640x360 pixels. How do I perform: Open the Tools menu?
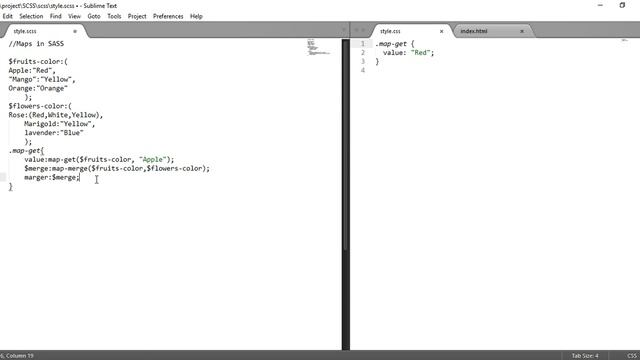tap(114, 16)
